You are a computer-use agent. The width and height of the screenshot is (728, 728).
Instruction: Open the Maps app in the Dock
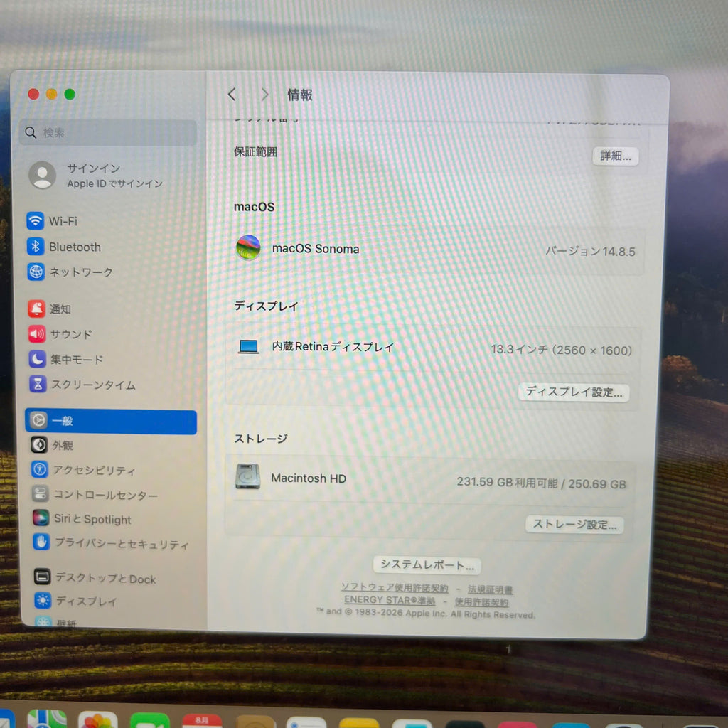(46, 719)
